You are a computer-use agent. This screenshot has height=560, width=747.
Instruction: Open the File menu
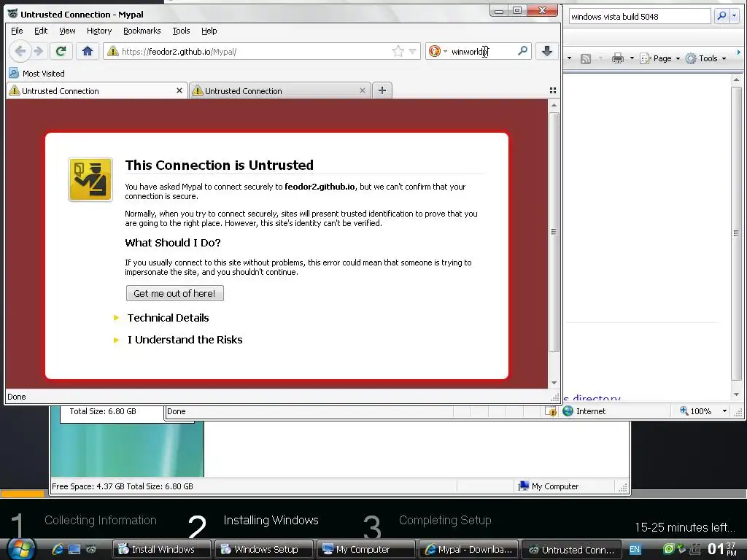[17, 31]
